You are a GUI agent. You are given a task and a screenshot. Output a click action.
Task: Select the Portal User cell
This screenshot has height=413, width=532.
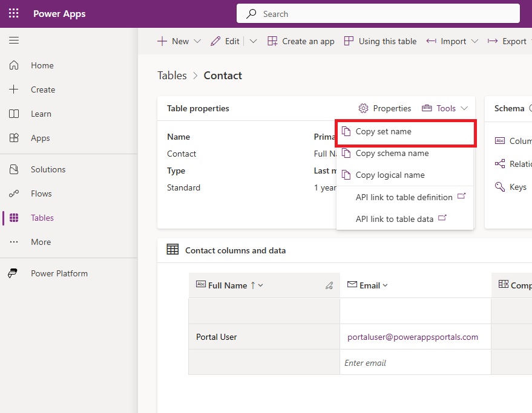[264, 337]
